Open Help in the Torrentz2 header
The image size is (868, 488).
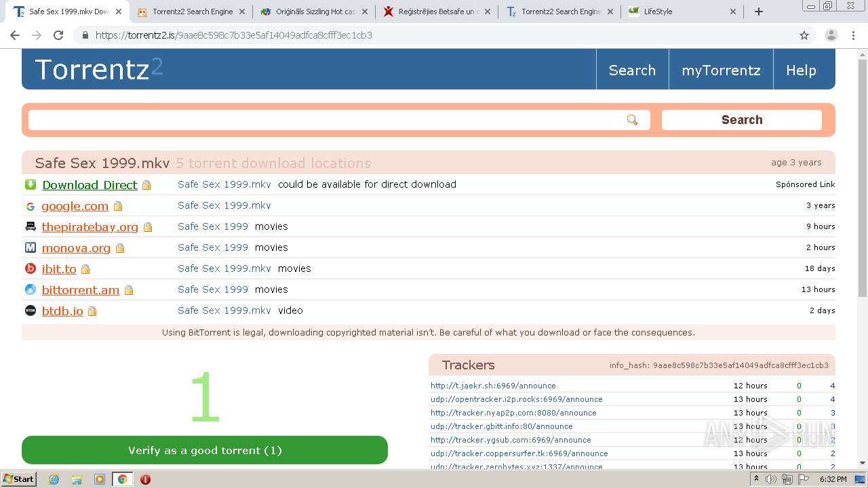pos(801,70)
